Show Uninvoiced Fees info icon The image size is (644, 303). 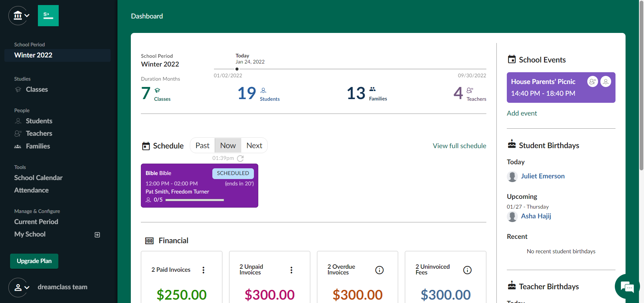pyautogui.click(x=467, y=270)
